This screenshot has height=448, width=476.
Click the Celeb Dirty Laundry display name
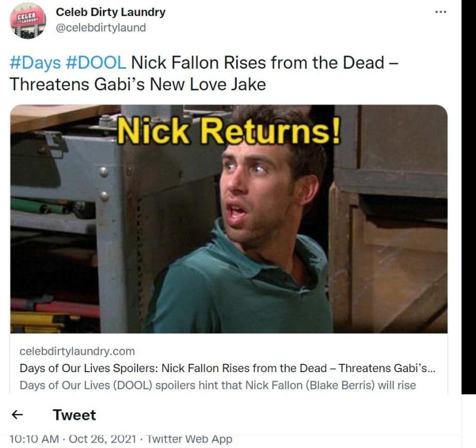pyautogui.click(x=111, y=12)
